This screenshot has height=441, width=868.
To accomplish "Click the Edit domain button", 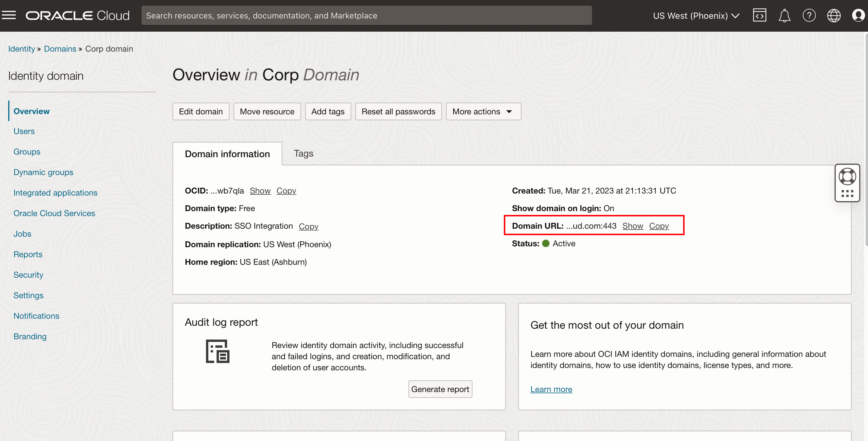I will (201, 111).
